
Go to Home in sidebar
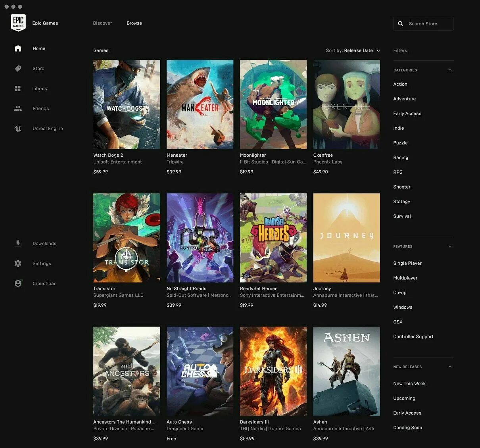[39, 48]
